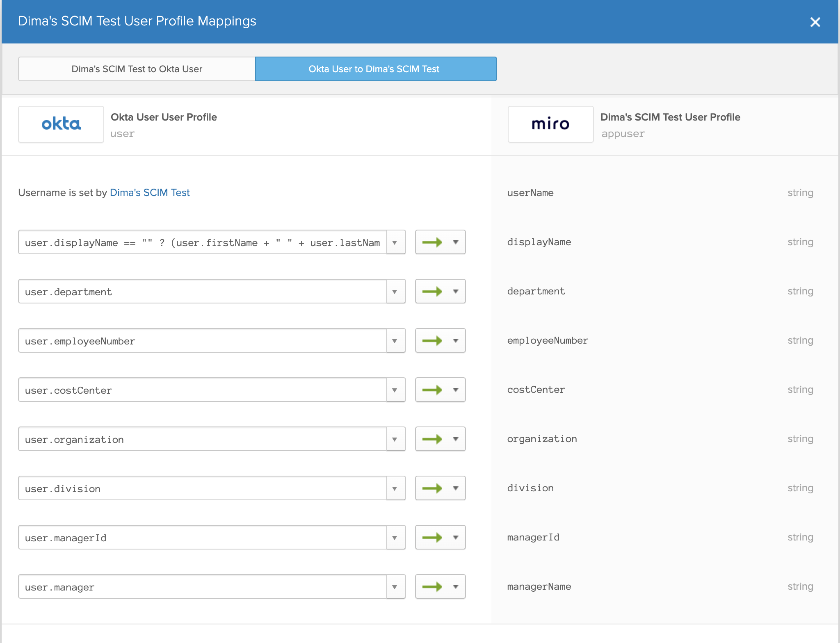Open green arrow mapping options for displayName
This screenshot has height=643, width=840.
pyautogui.click(x=440, y=242)
